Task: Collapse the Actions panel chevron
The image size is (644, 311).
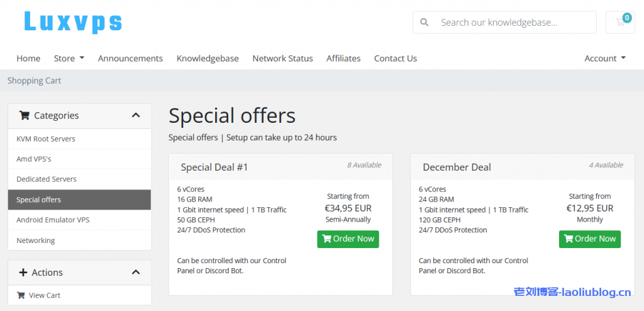Action: click(x=136, y=273)
